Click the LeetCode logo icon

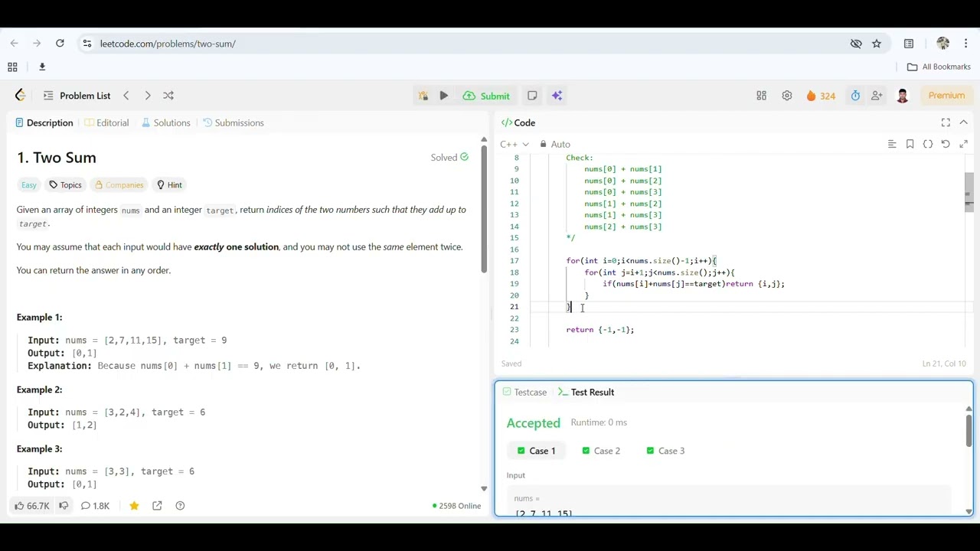click(x=21, y=96)
